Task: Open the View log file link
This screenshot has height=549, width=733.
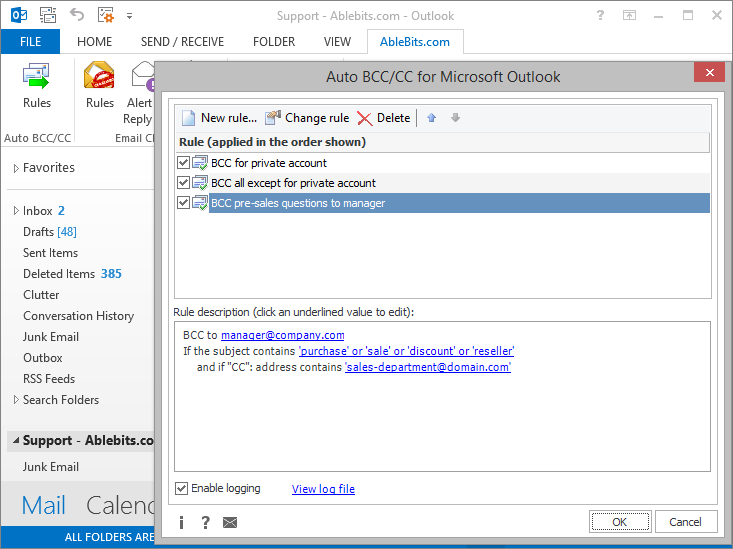Action: coord(323,489)
